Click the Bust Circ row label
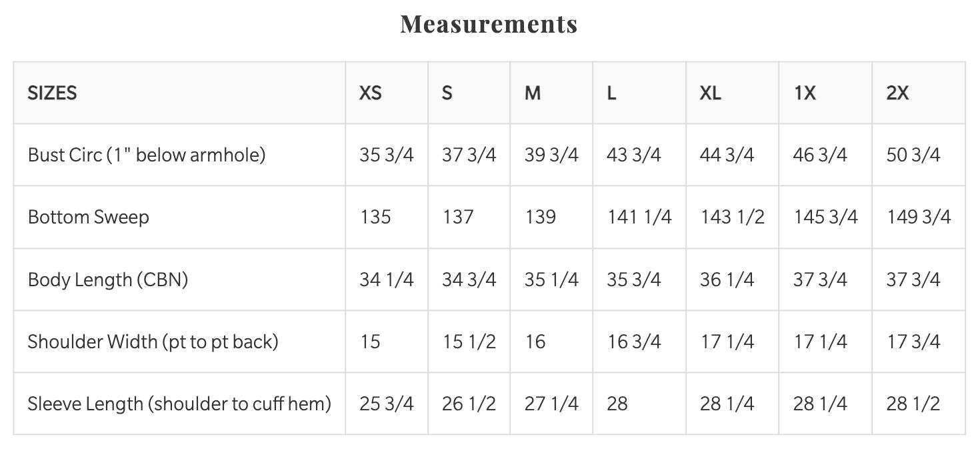The width and height of the screenshot is (980, 455). click(x=147, y=155)
